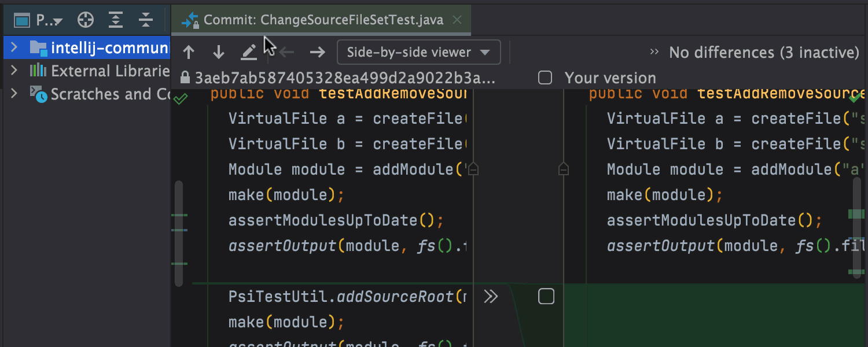Click the green checkmark in the left gutter
This screenshot has width=868, height=347.
pos(181,98)
